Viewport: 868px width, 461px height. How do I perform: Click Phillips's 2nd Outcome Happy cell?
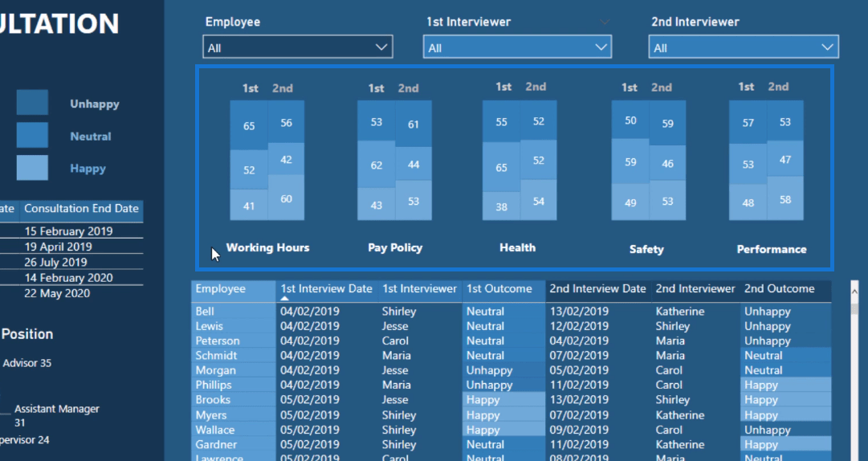pyautogui.click(x=785, y=386)
